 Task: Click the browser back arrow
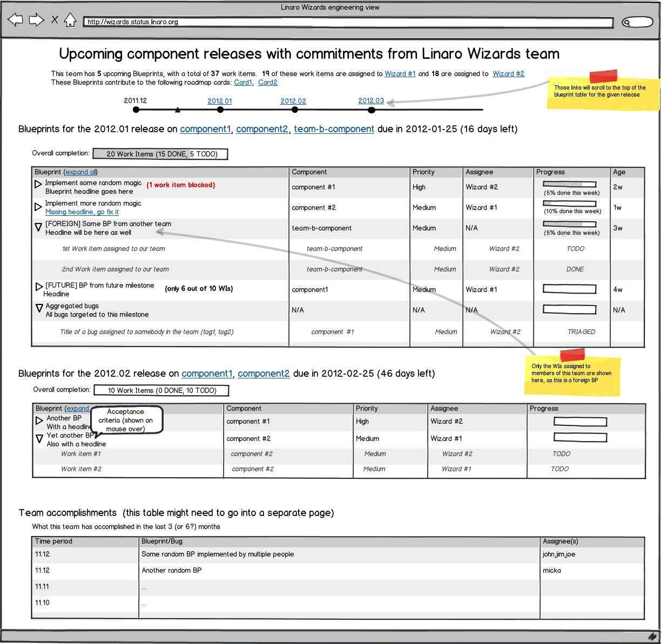point(15,21)
